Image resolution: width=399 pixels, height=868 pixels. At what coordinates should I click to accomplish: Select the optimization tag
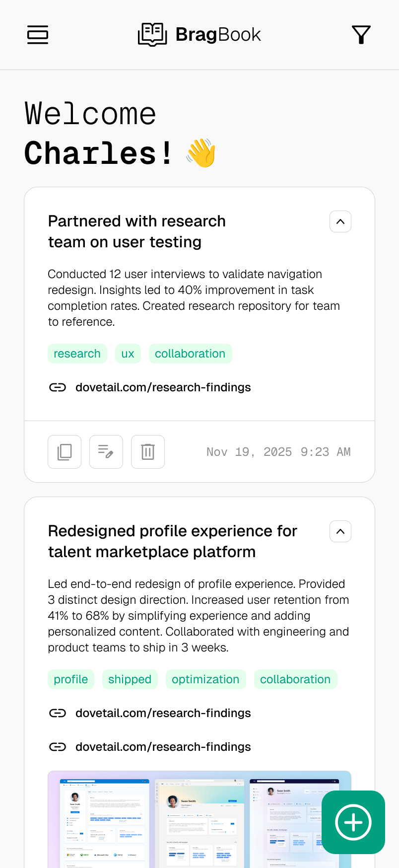coord(205,679)
